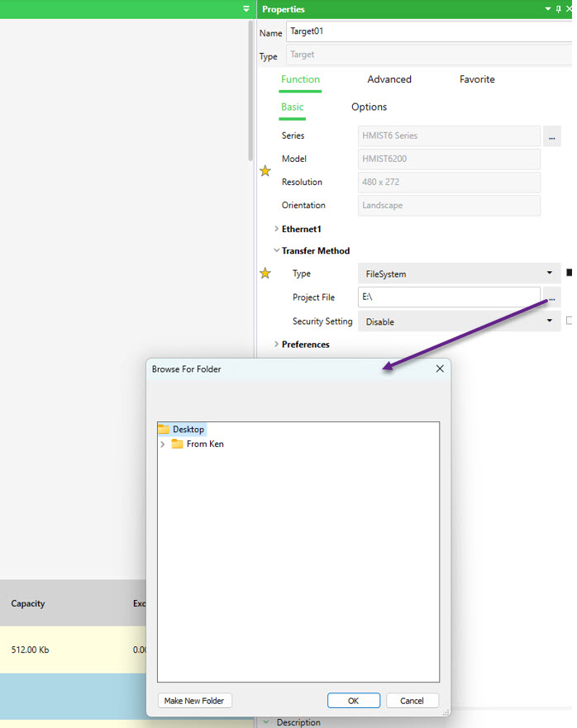Switch to the Function tab
577x728 pixels.
point(300,79)
